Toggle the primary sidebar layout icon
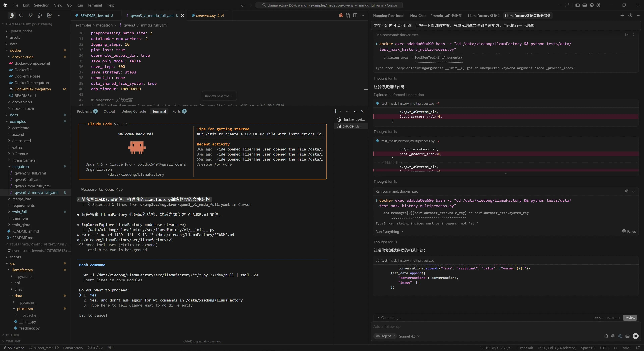The height and width of the screenshot is (351, 644). point(577,5)
